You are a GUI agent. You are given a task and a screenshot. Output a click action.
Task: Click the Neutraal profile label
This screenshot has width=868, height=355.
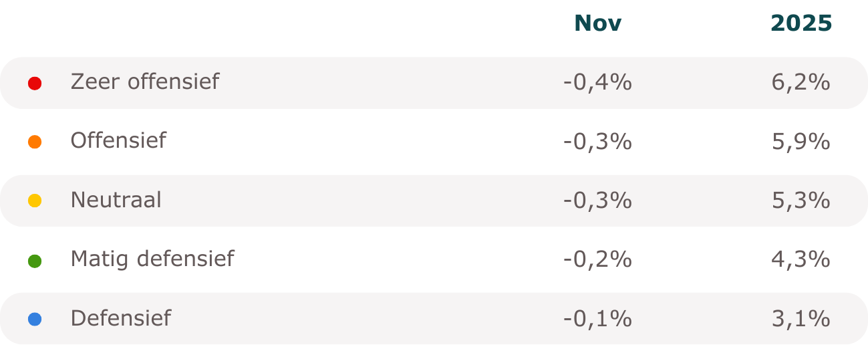[116, 199]
